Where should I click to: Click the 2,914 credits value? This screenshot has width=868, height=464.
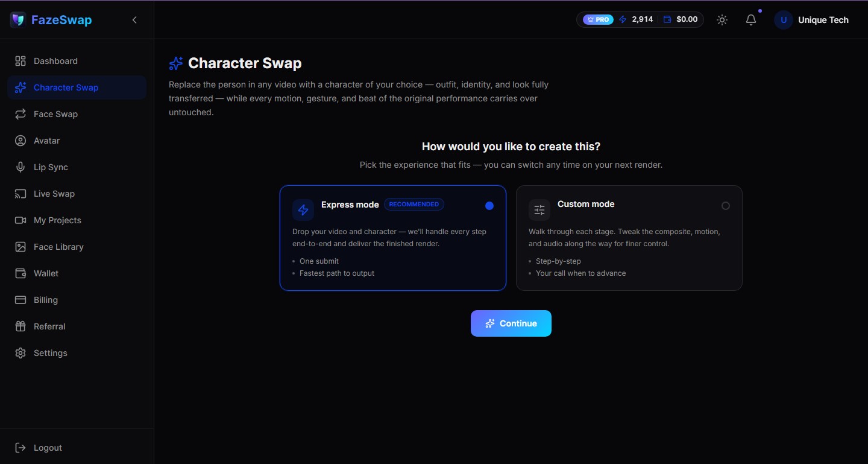point(643,19)
